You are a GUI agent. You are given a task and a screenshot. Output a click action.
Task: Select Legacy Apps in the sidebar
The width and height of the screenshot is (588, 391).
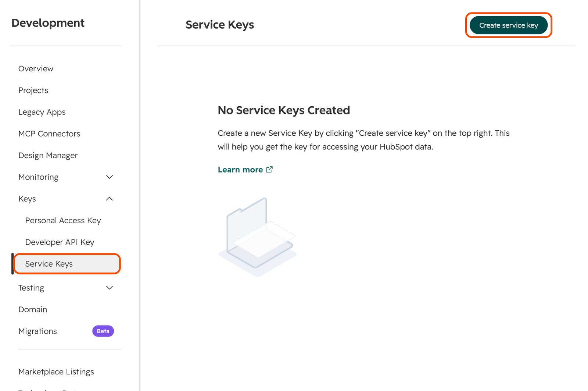tap(42, 112)
